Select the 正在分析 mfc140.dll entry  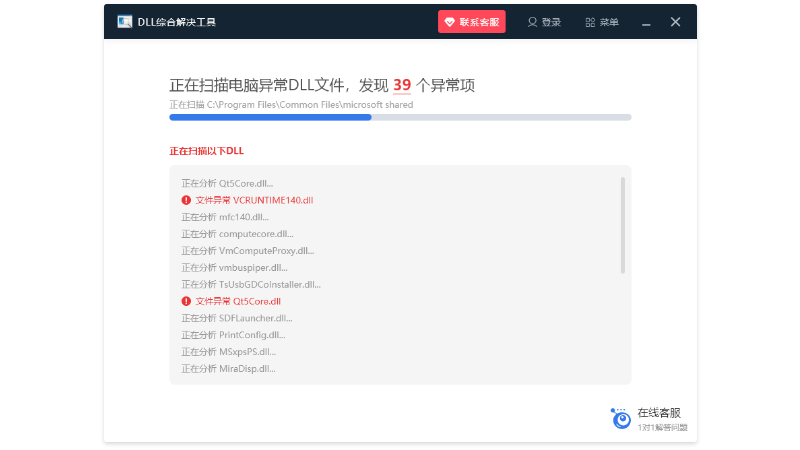click(x=226, y=217)
